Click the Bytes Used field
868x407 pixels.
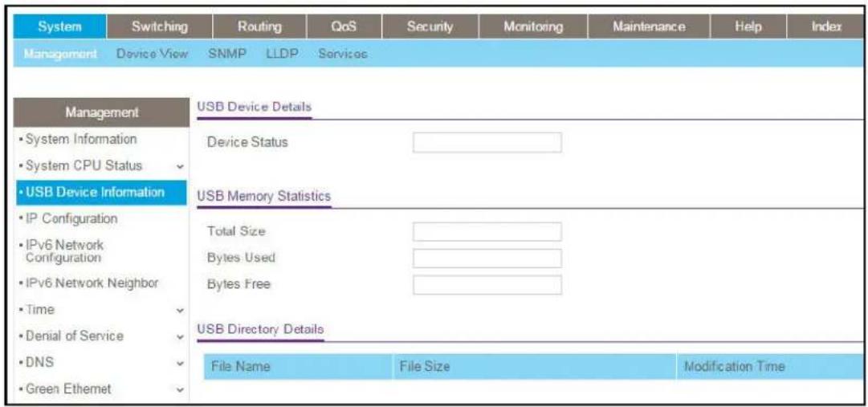pyautogui.click(x=487, y=258)
